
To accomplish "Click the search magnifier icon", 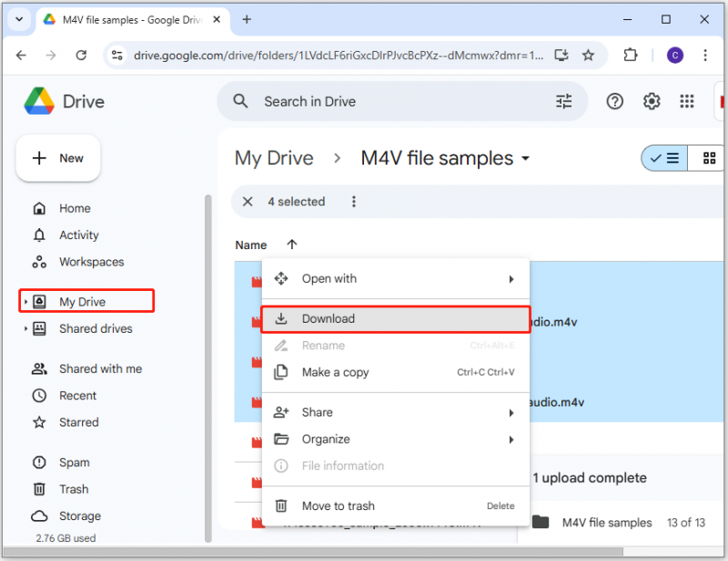I will point(240,101).
